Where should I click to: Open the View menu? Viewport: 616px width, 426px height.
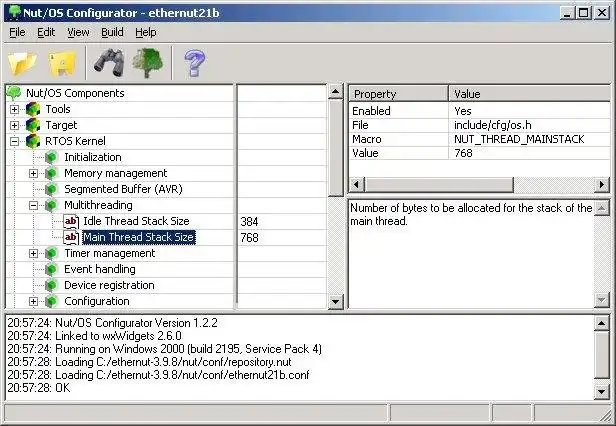pyautogui.click(x=78, y=32)
